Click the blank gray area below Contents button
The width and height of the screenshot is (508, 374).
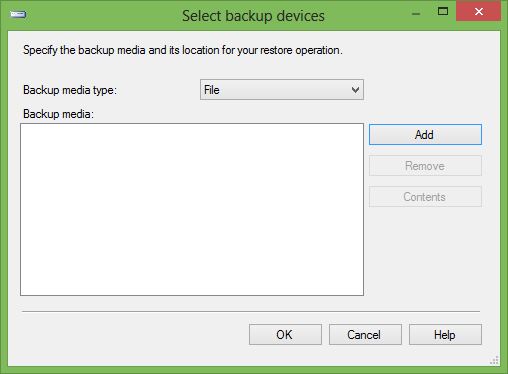425,252
